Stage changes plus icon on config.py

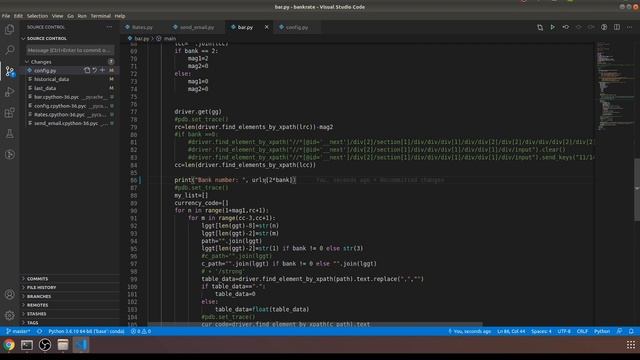pyautogui.click(x=102, y=70)
